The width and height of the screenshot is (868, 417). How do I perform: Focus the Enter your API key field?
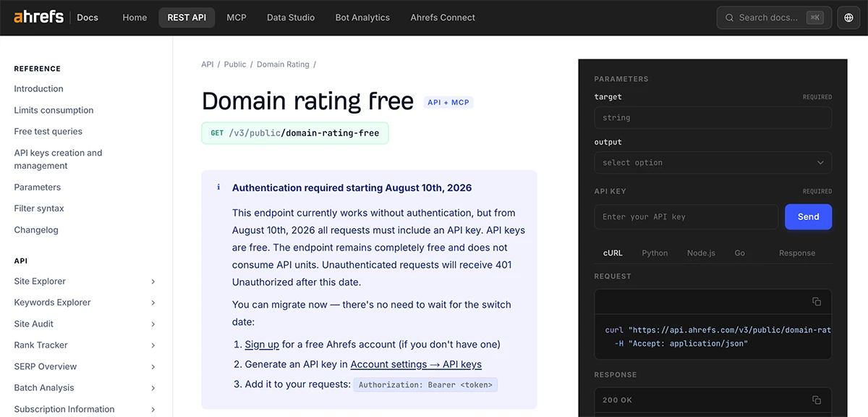(686, 216)
